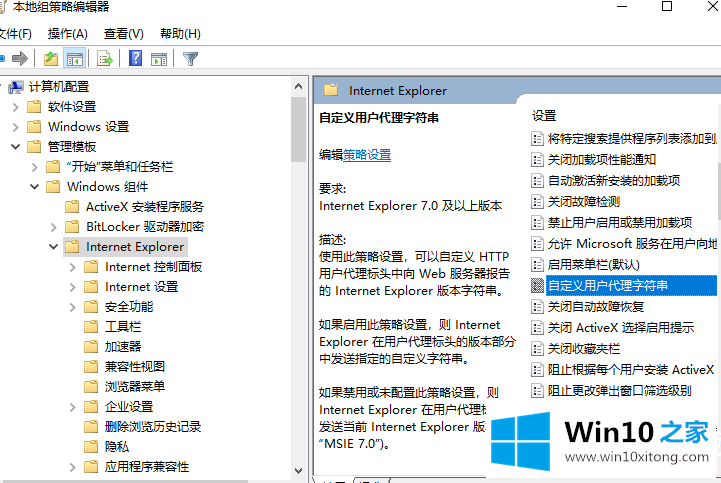
Task: Maximize the 本地组策略编辑器 window
Action: point(667,6)
